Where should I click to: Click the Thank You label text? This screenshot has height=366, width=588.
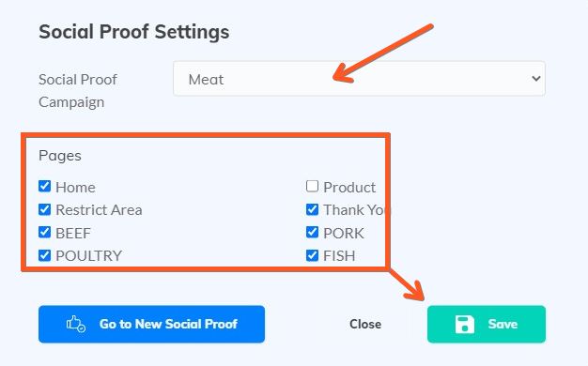tap(357, 210)
